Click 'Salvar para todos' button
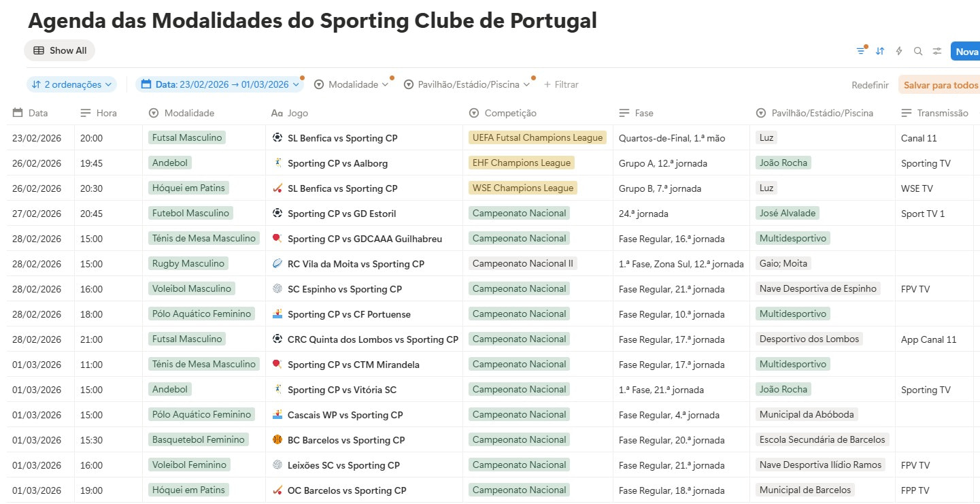The image size is (980, 504). (x=940, y=85)
